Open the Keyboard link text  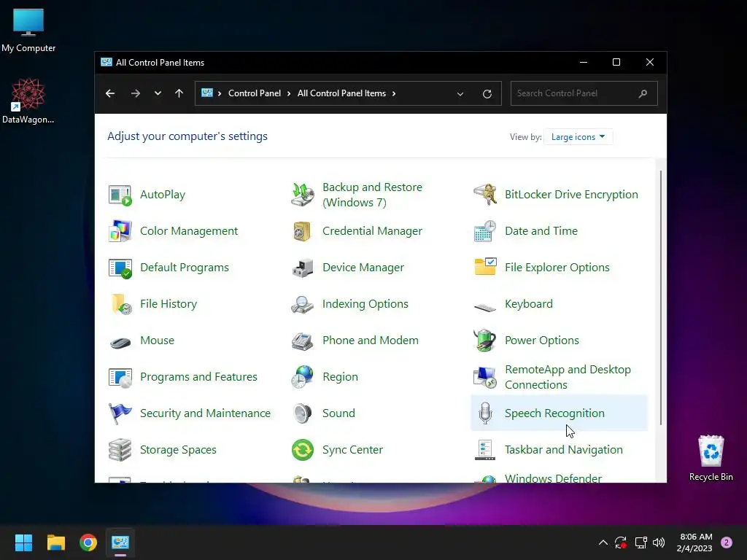point(529,304)
